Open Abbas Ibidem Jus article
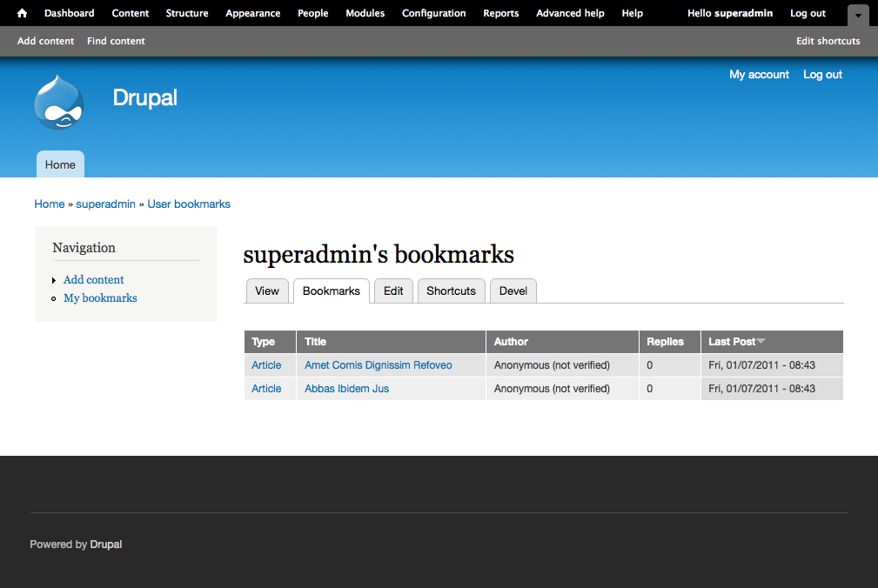Image resolution: width=878 pixels, height=588 pixels. (x=346, y=389)
